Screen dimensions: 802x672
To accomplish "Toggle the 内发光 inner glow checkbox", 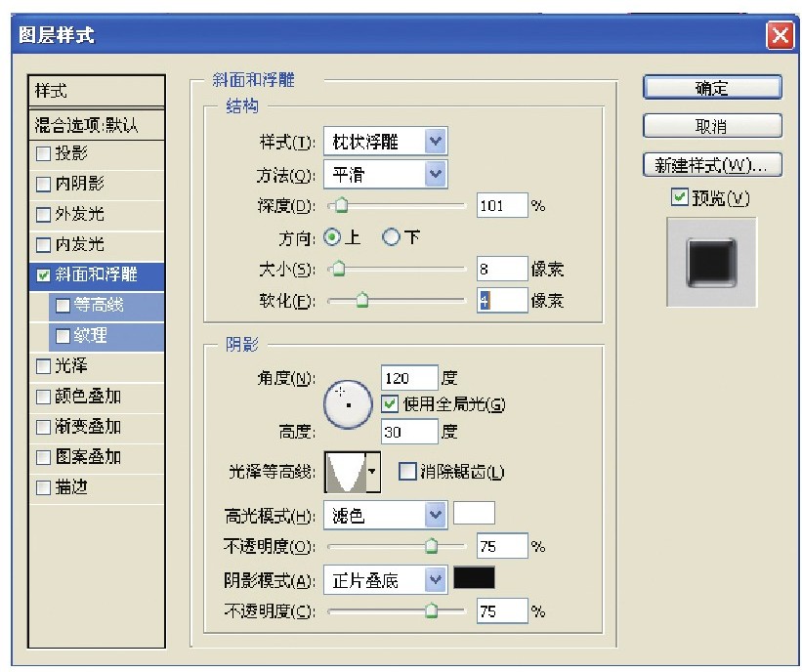I will pos(44,244).
